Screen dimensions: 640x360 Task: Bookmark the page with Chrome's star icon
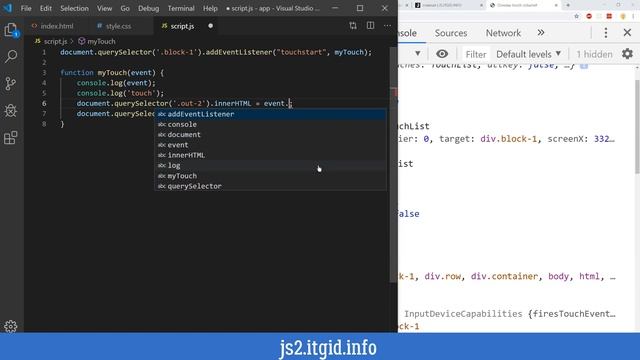point(577,16)
